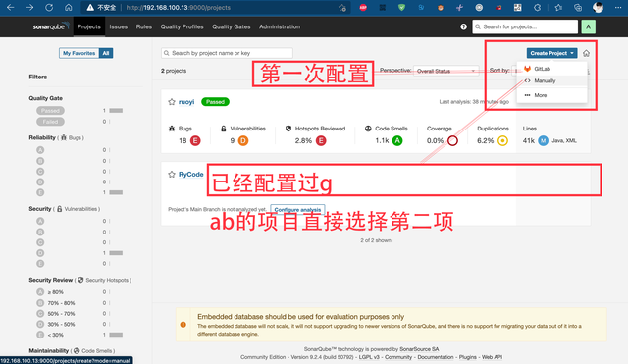Filter Security by rating A

pyautogui.click(x=40, y=221)
